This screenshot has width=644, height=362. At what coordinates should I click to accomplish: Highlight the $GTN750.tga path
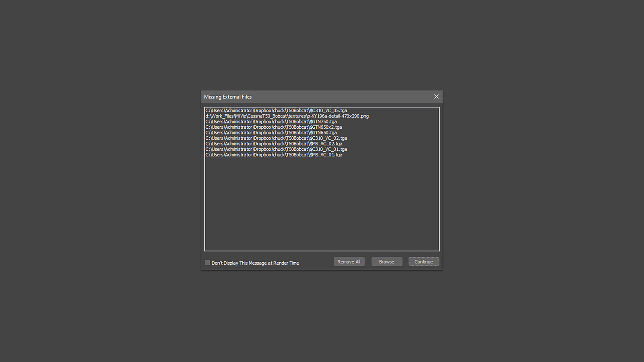coord(271,121)
